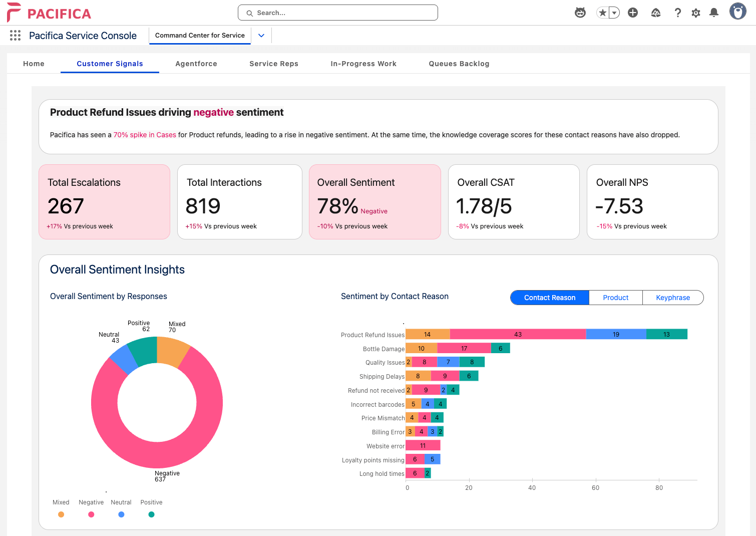Image resolution: width=756 pixels, height=536 pixels.
Task: Open the Einstein assistant icon
Action: coord(580,13)
